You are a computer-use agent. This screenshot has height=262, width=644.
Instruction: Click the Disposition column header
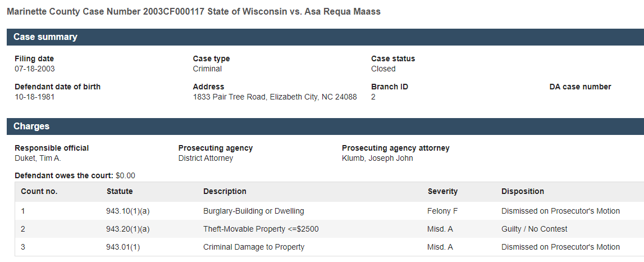click(x=523, y=191)
